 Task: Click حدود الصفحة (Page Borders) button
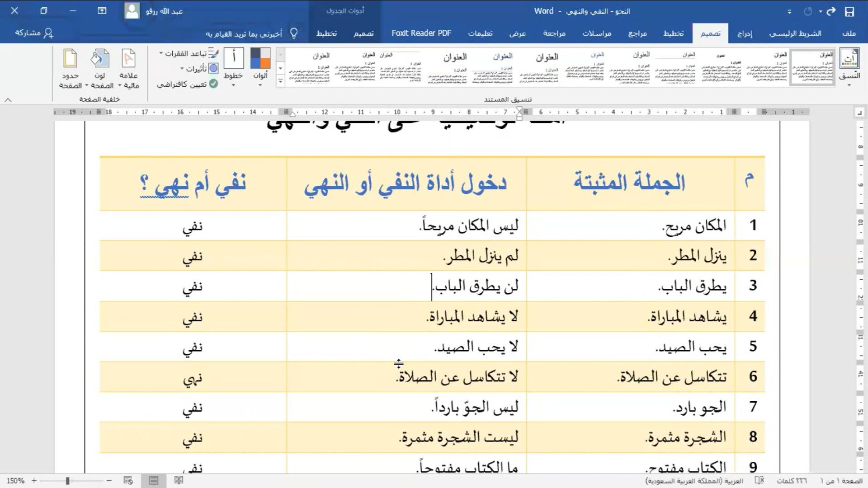[71, 69]
